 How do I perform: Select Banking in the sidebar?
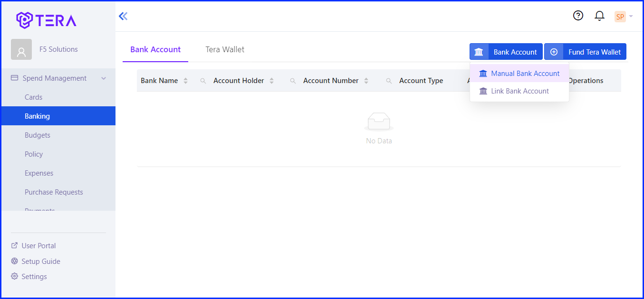(x=58, y=116)
